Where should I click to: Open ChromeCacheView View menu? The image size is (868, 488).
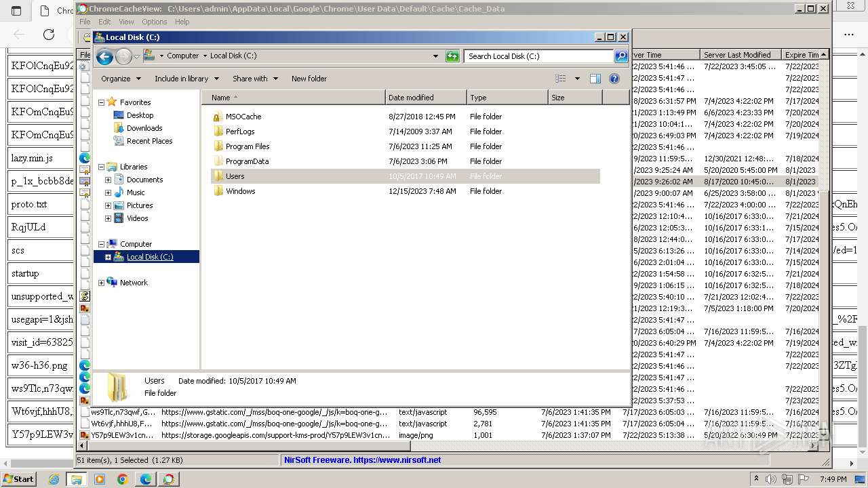click(126, 22)
